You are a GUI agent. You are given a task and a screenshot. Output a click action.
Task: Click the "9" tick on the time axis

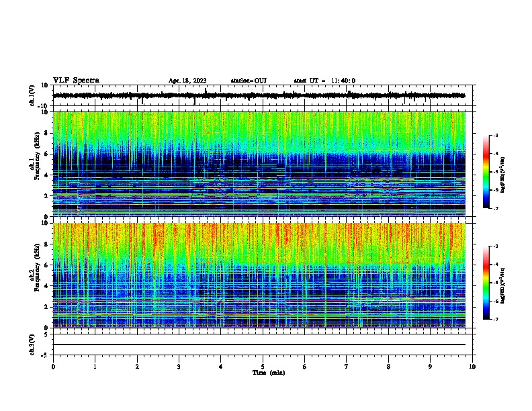click(430, 367)
